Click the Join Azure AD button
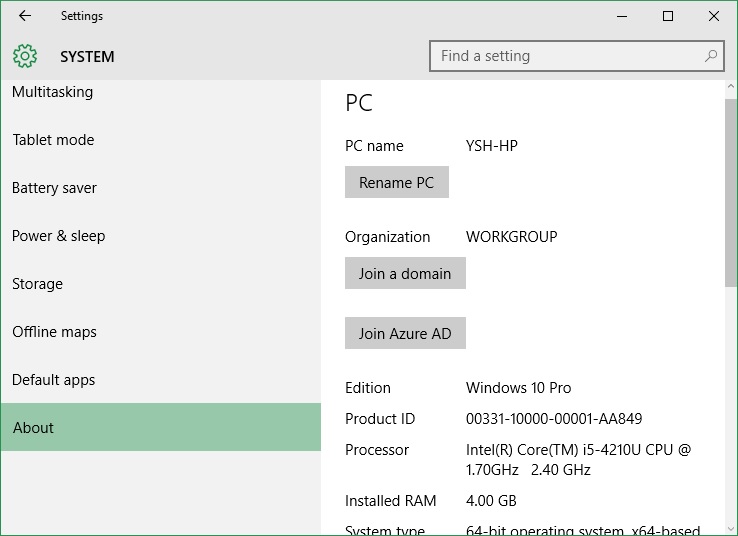 [x=405, y=333]
